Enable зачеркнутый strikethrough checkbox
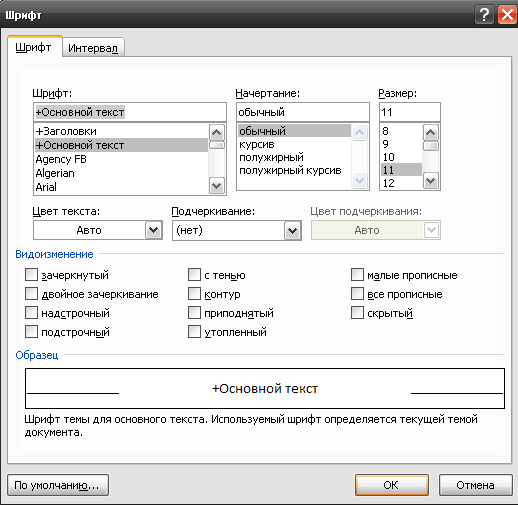The height and width of the screenshot is (505, 518). (31, 275)
